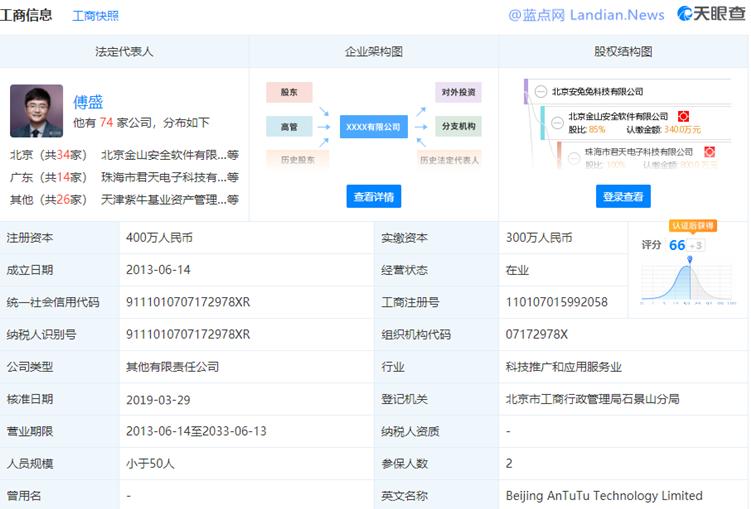Click red icon beside 北京金山安全软件有限公司 in tree
751x509 pixels.
click(683, 116)
